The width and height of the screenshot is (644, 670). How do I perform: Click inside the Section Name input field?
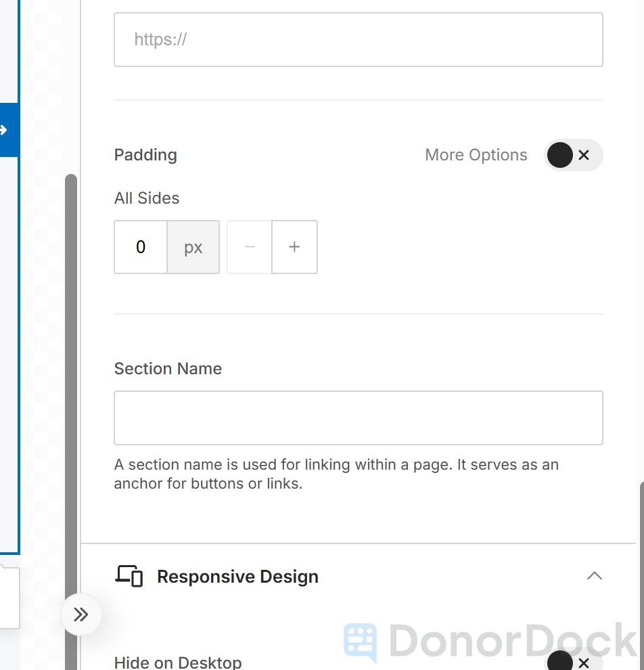point(358,418)
